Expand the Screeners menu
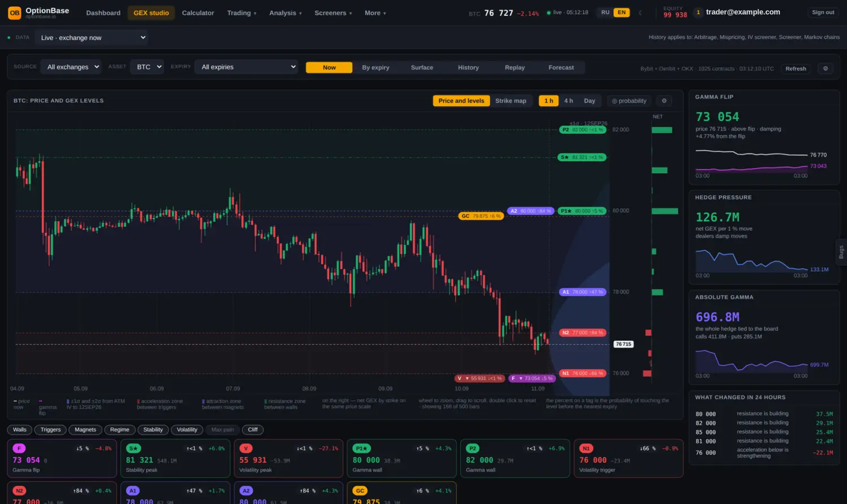847x504 pixels. tap(333, 13)
